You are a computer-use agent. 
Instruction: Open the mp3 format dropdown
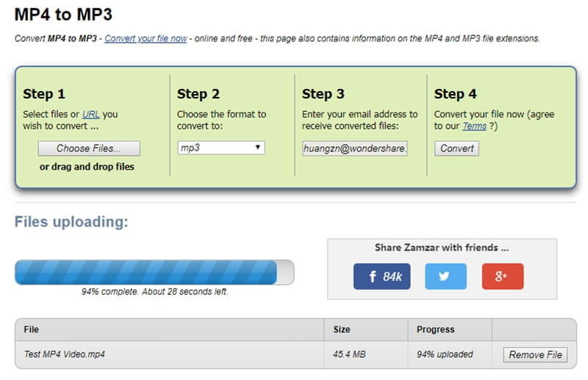coord(221,148)
